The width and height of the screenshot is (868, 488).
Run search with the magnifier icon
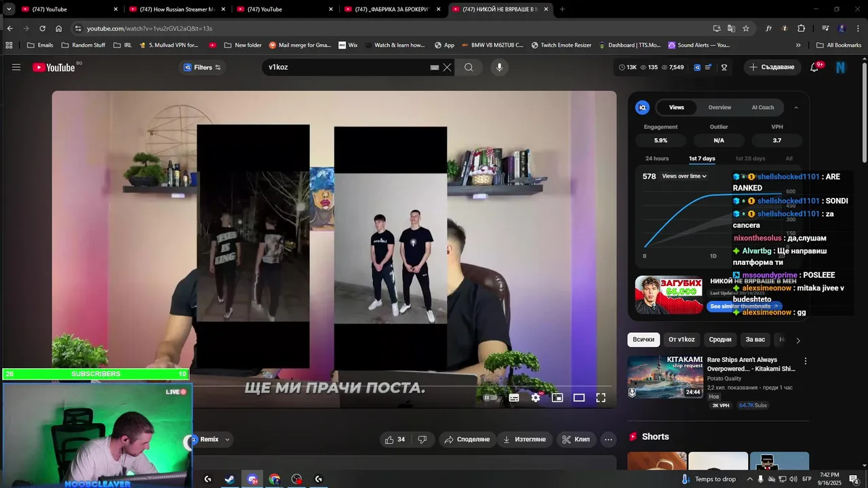tap(469, 67)
